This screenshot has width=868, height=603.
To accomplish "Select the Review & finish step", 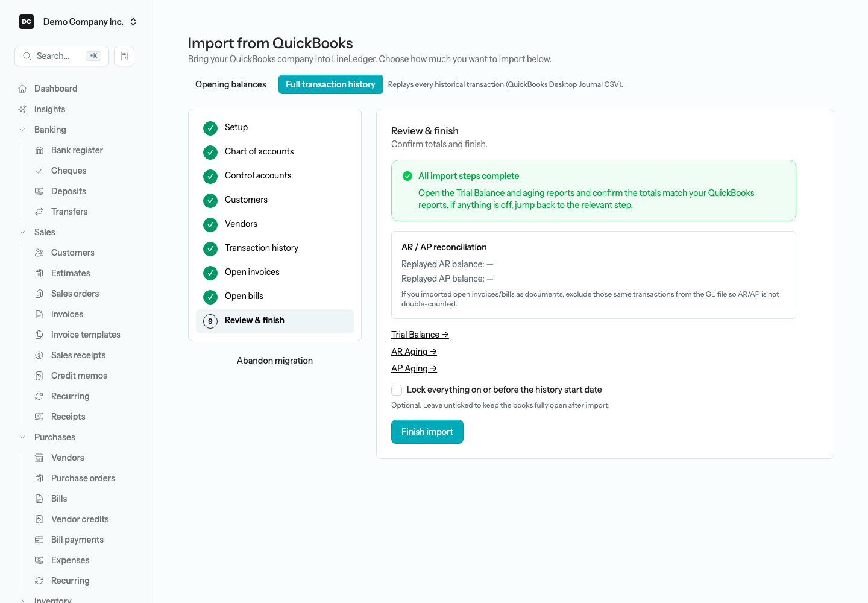I will click(275, 321).
